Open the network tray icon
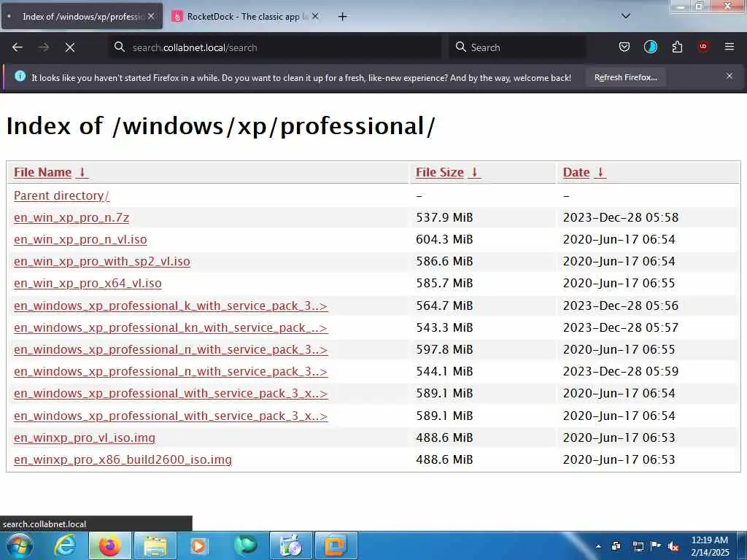The image size is (747, 560). pos(638,547)
